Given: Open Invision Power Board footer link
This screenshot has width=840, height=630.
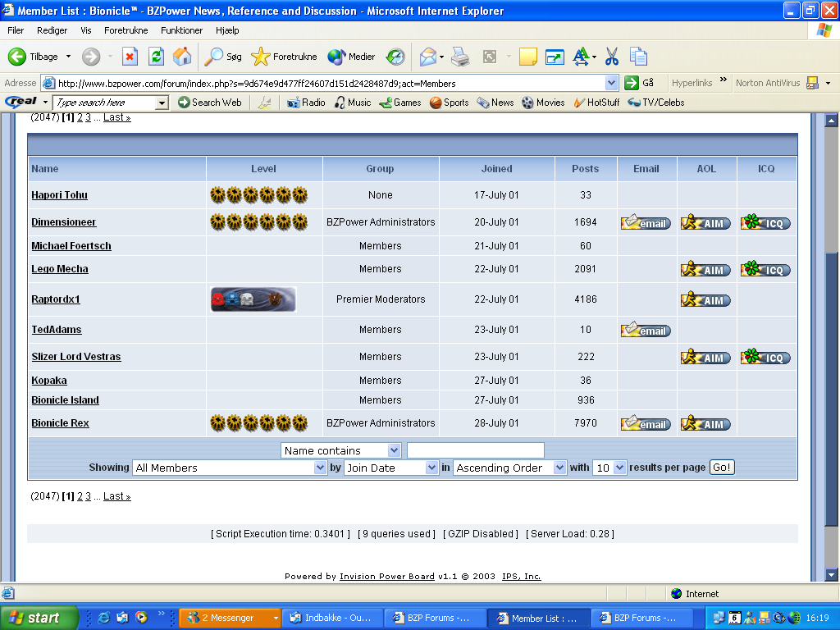Looking at the screenshot, I should [x=387, y=577].
